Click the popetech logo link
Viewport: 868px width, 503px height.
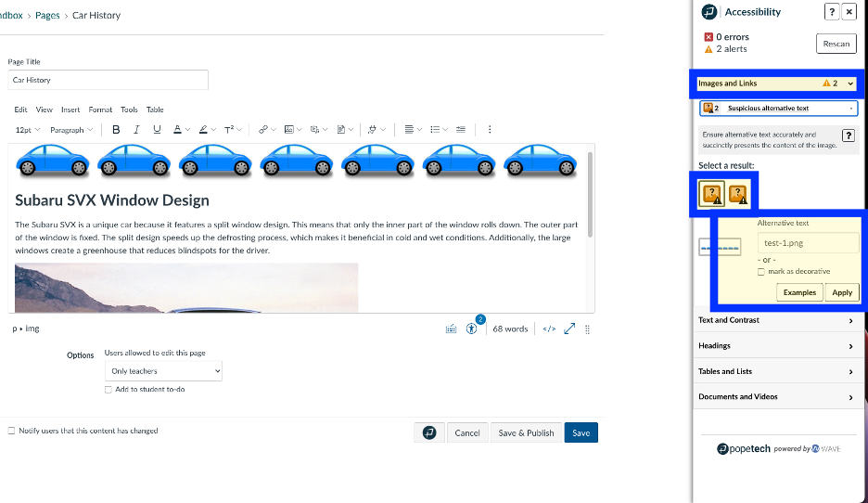744,449
